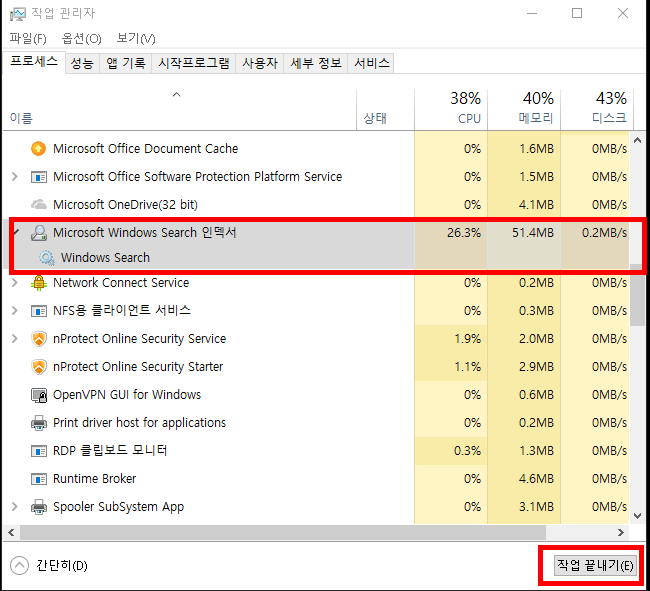The image size is (650, 591).
Task: Sort by the 상태 column header
Action: point(385,110)
